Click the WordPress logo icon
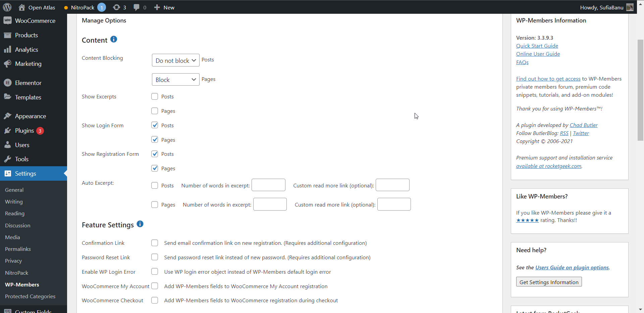This screenshot has width=644, height=313. point(7,7)
